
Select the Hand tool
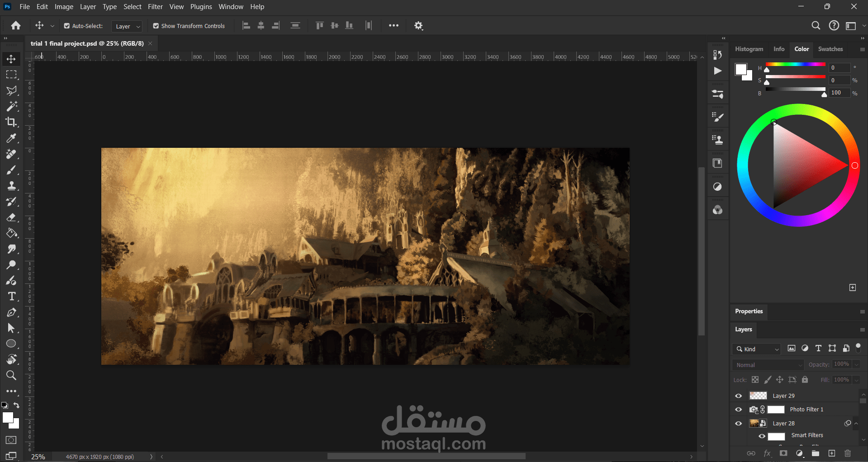[x=11, y=360]
